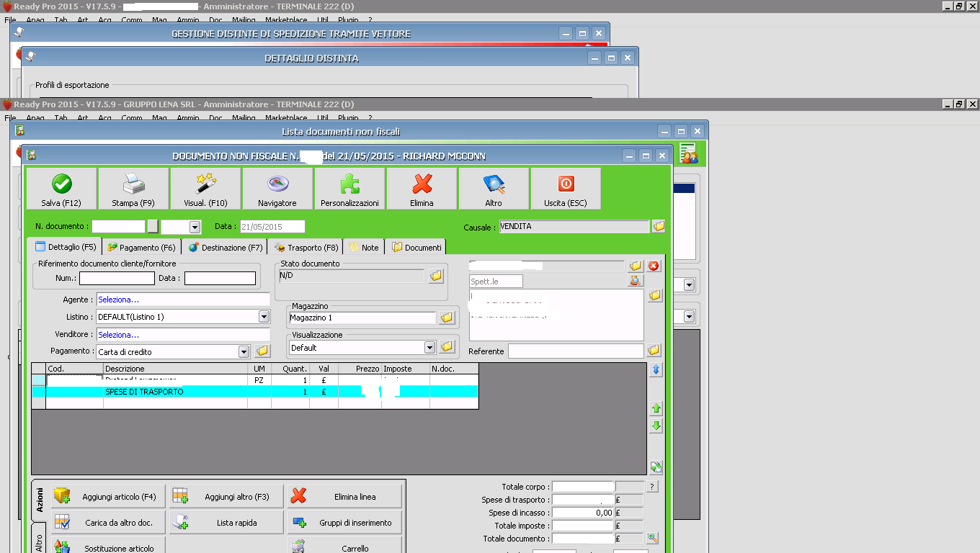Expand the Pagamento Carta di credito dropdown

244,351
